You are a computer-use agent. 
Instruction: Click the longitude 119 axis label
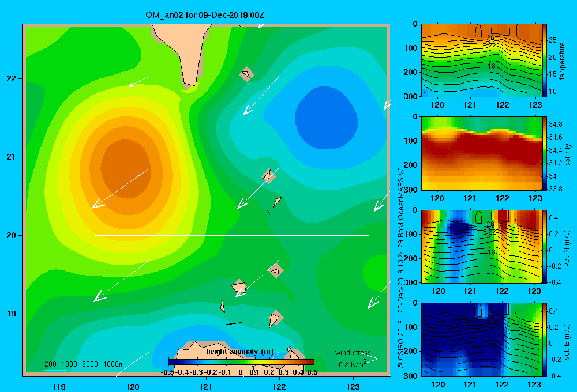tap(59, 386)
